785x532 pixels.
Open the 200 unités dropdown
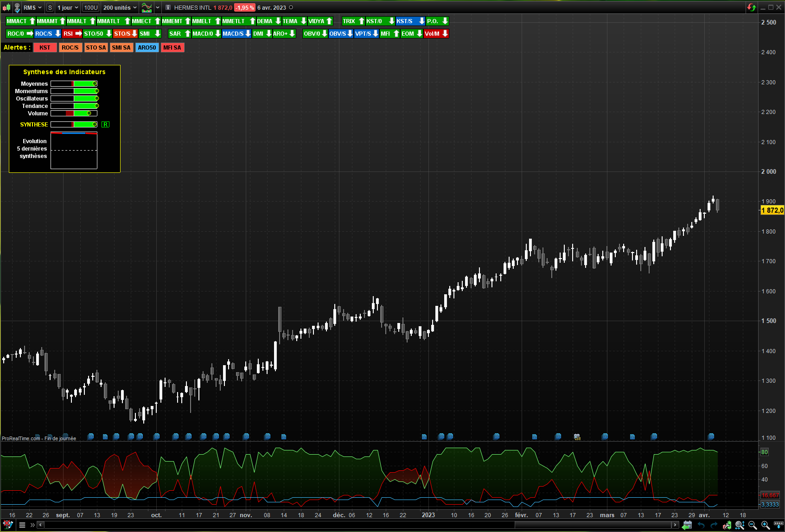click(x=120, y=7)
